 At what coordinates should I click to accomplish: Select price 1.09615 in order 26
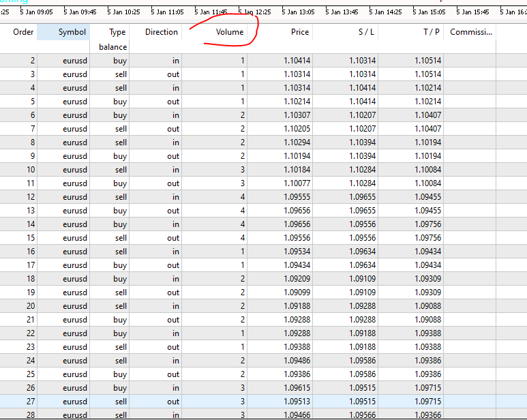297,388
